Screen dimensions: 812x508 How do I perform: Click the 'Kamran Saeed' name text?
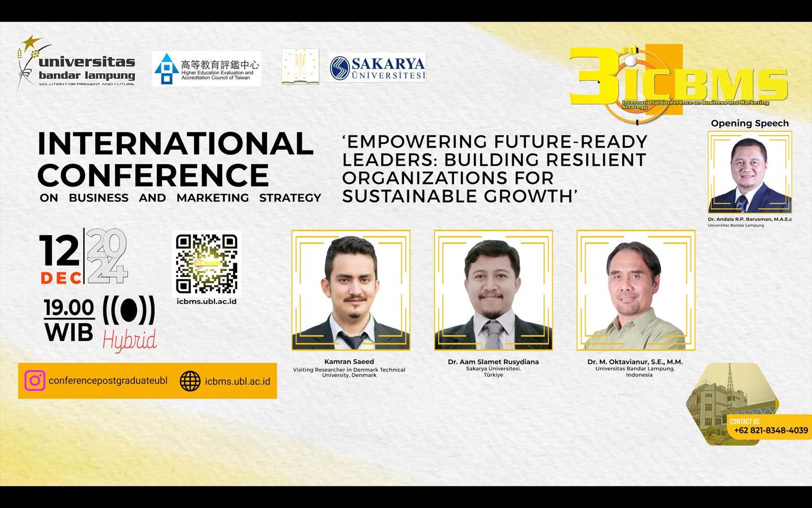point(349,362)
